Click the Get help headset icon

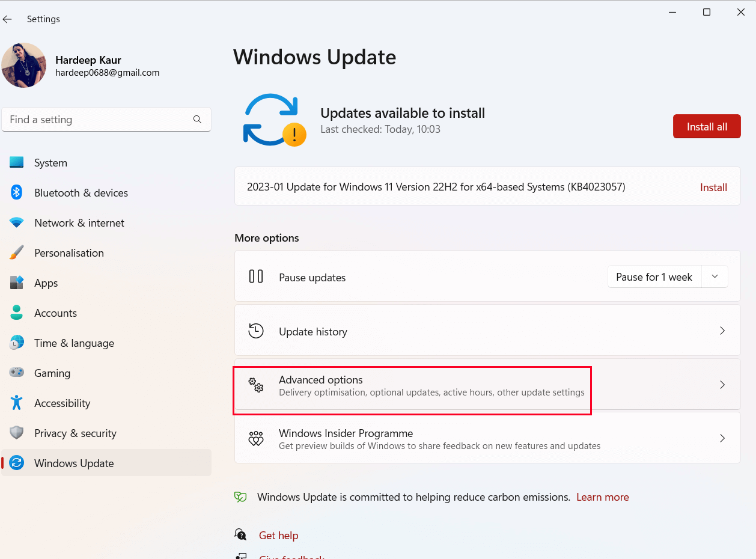point(240,535)
